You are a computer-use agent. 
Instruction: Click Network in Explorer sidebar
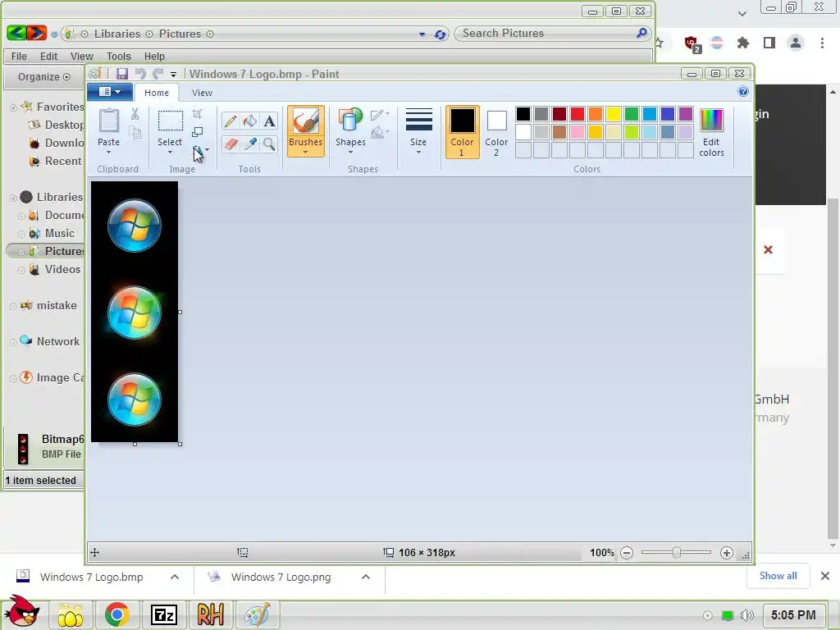click(58, 341)
